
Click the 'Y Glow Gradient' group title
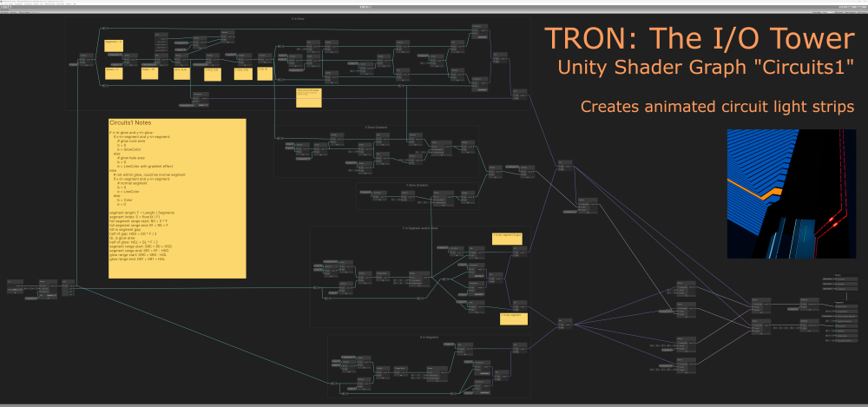click(x=418, y=185)
